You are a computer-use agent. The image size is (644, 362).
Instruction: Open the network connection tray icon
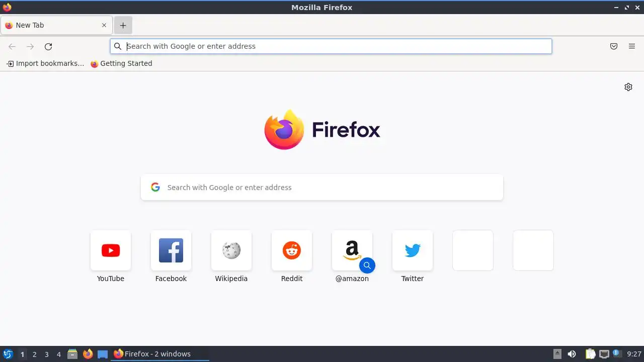click(604, 354)
